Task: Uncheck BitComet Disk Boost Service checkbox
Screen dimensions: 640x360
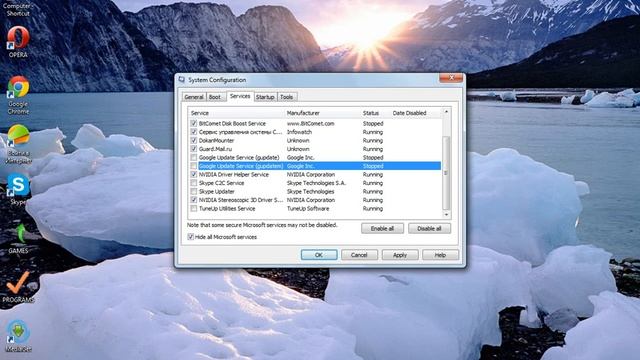Action: point(193,123)
